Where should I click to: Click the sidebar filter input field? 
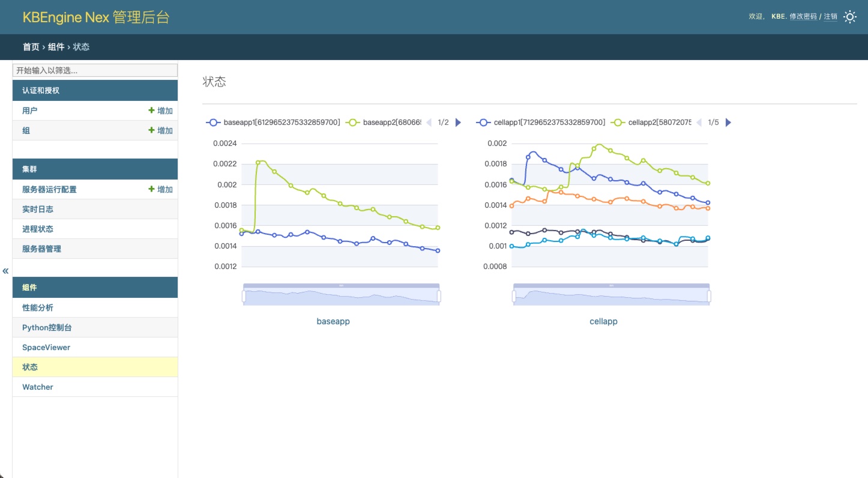tap(95, 70)
